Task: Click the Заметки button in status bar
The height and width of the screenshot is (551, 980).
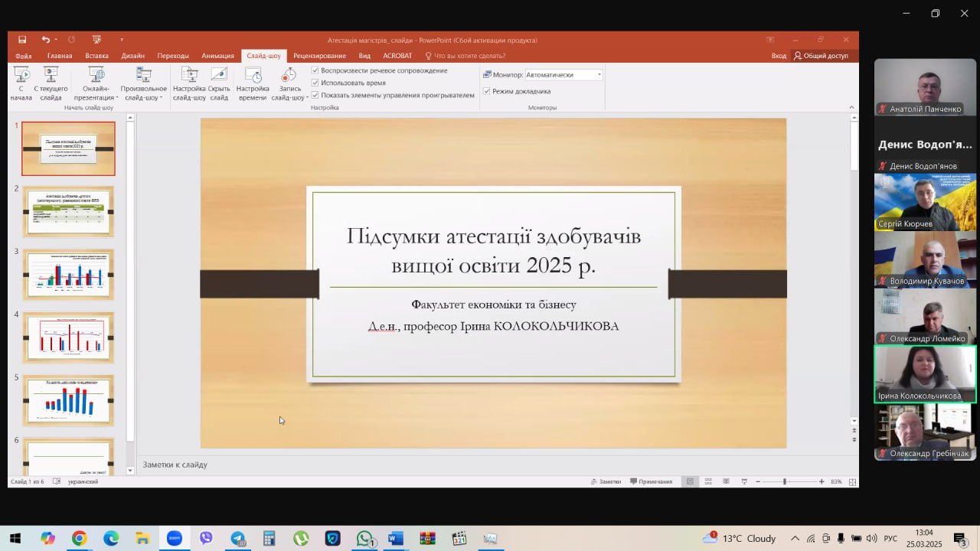Action: [605, 481]
